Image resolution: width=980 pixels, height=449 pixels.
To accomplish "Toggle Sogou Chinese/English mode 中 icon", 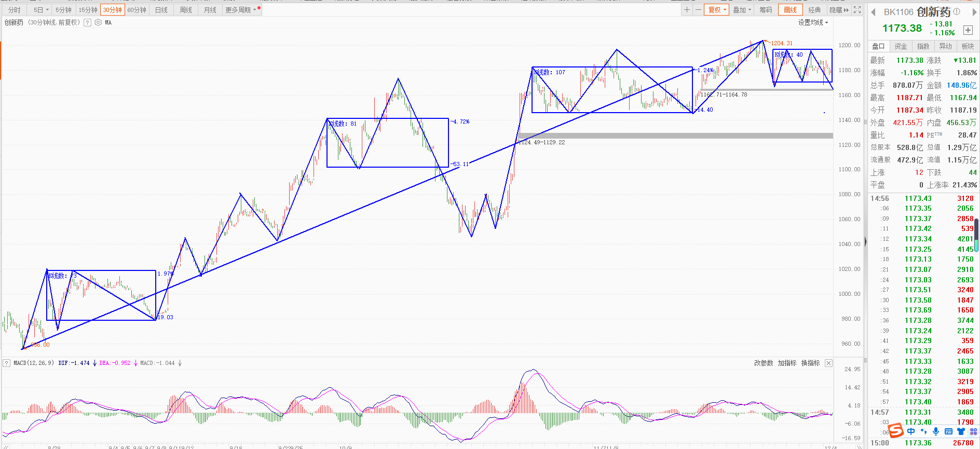I will [911, 431].
